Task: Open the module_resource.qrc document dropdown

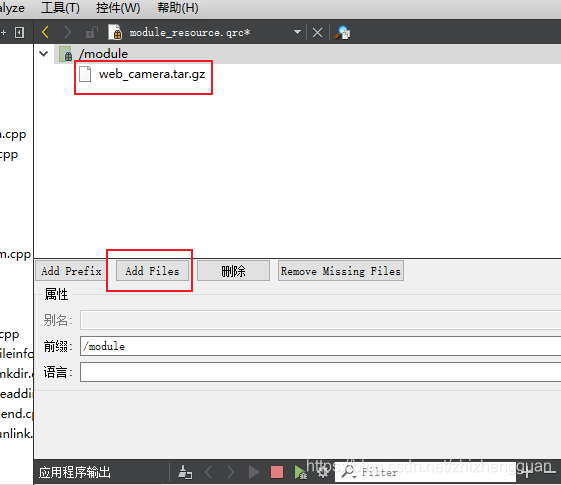Action: pyautogui.click(x=297, y=32)
